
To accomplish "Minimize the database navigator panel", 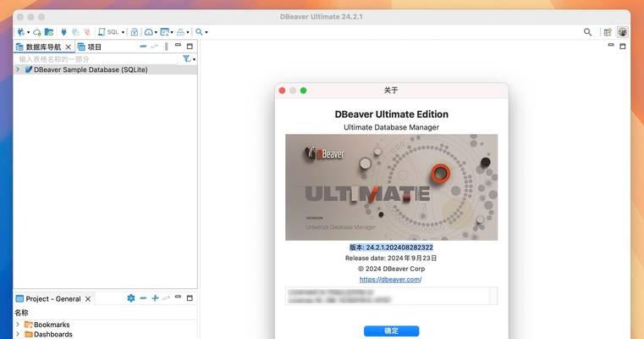I will (x=178, y=45).
